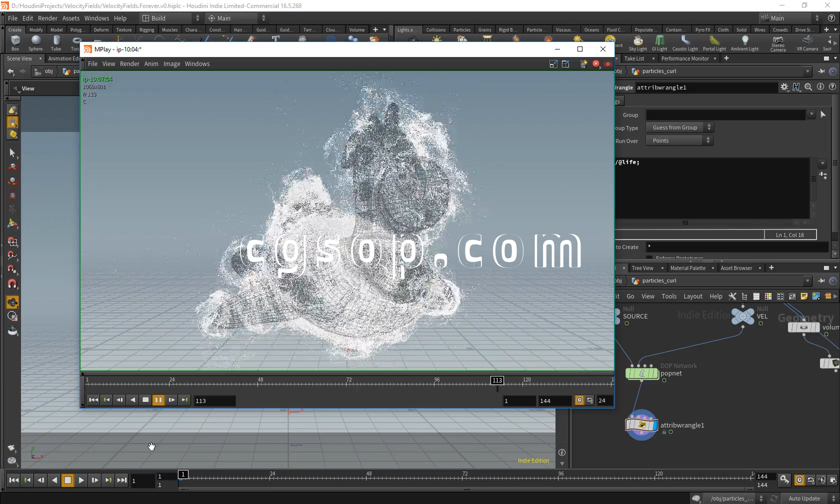Click the attribwrangle1 node name field
The height and width of the screenshot is (504, 840).
[x=705, y=87]
